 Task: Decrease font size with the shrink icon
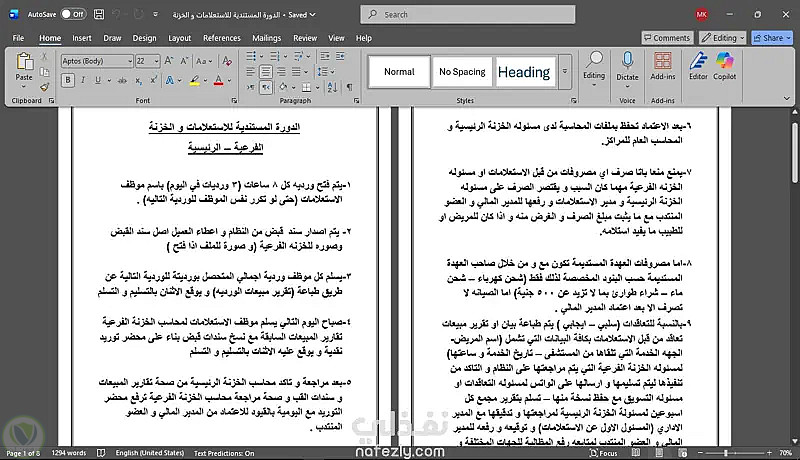tap(184, 61)
